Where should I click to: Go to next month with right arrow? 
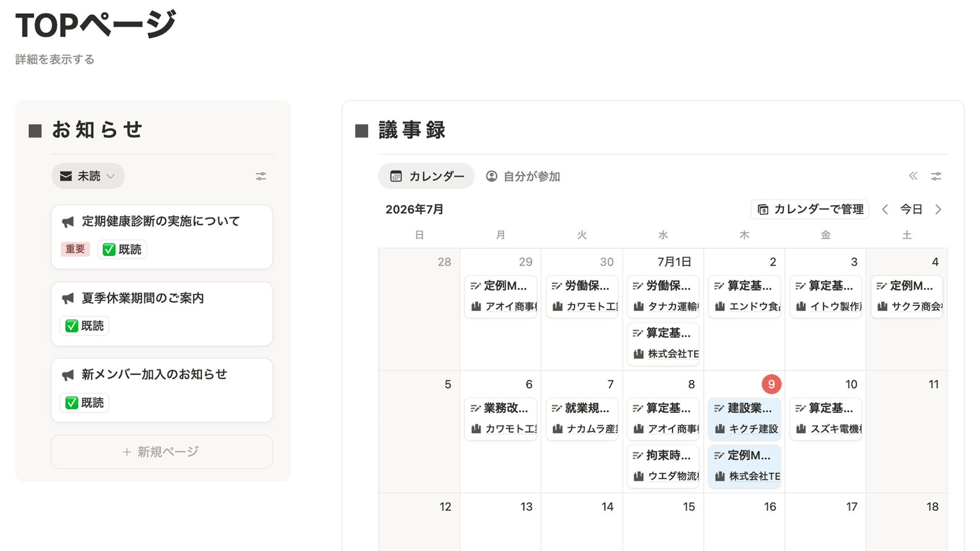(x=938, y=209)
